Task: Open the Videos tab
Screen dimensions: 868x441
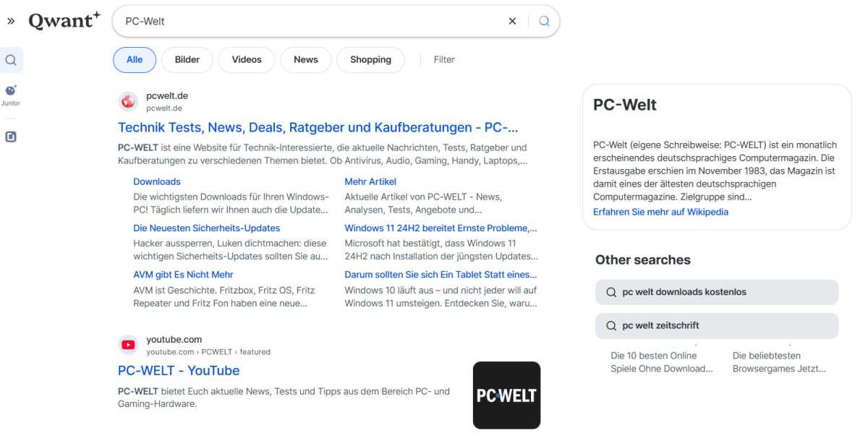Action: click(246, 59)
